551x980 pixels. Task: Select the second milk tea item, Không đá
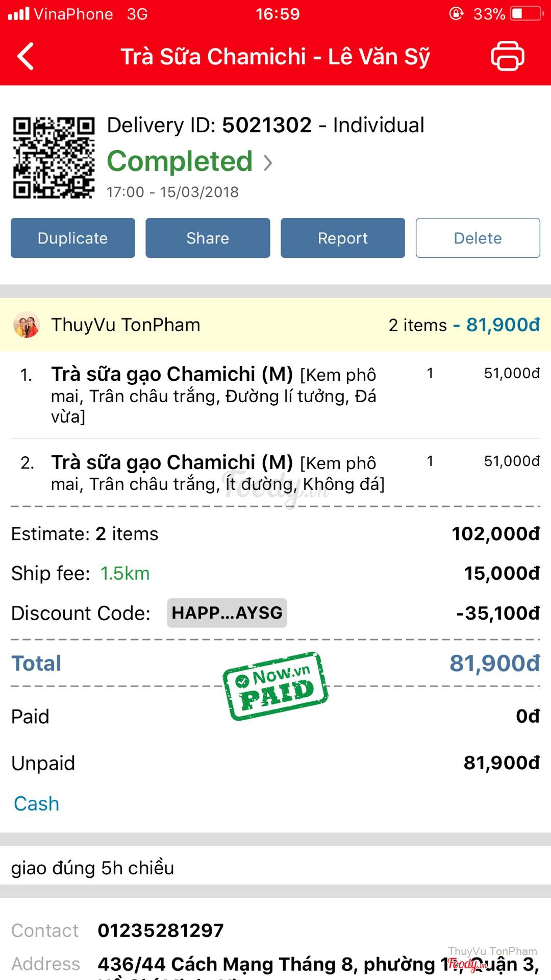click(x=218, y=472)
